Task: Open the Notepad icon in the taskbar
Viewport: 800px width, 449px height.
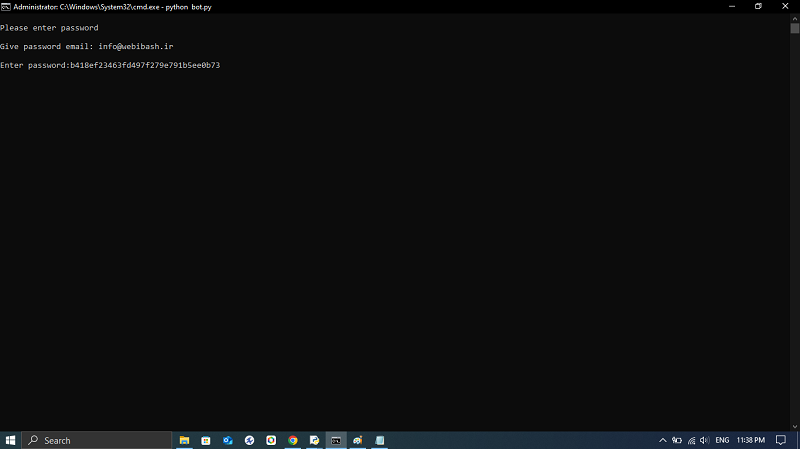Action: [x=380, y=440]
